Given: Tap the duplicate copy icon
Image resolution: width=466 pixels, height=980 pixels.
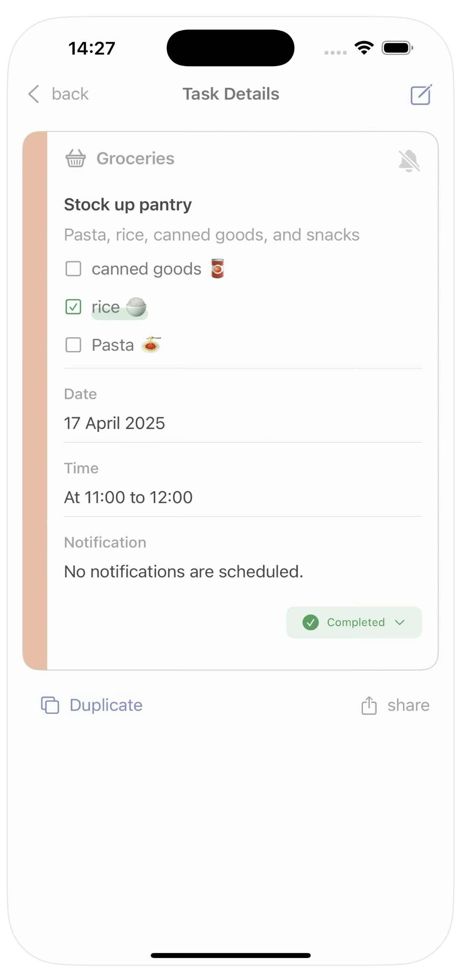Looking at the screenshot, I should [x=50, y=705].
